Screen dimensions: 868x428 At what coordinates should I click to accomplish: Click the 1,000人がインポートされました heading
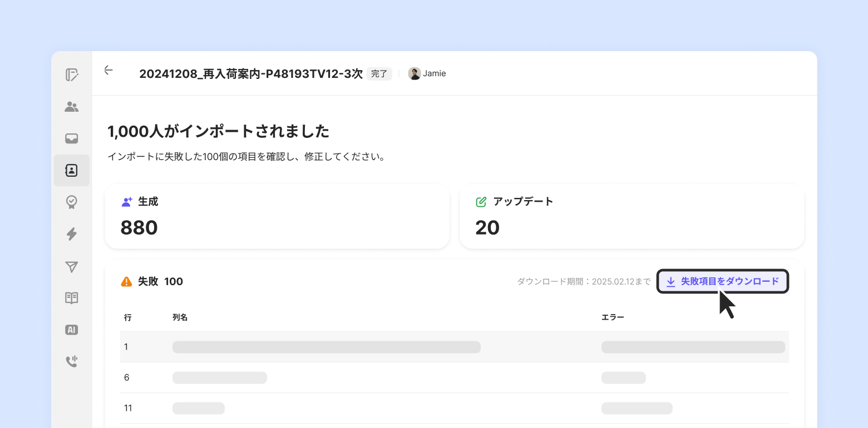point(218,131)
